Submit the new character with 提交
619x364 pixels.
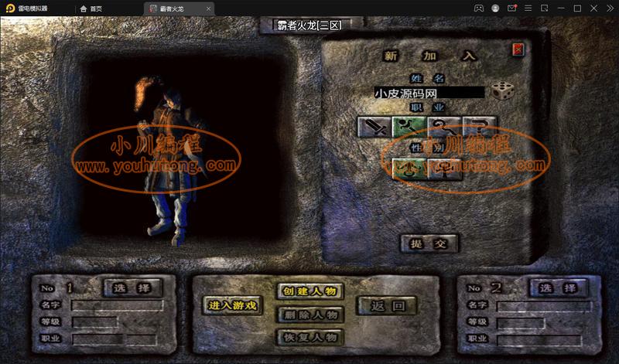429,243
